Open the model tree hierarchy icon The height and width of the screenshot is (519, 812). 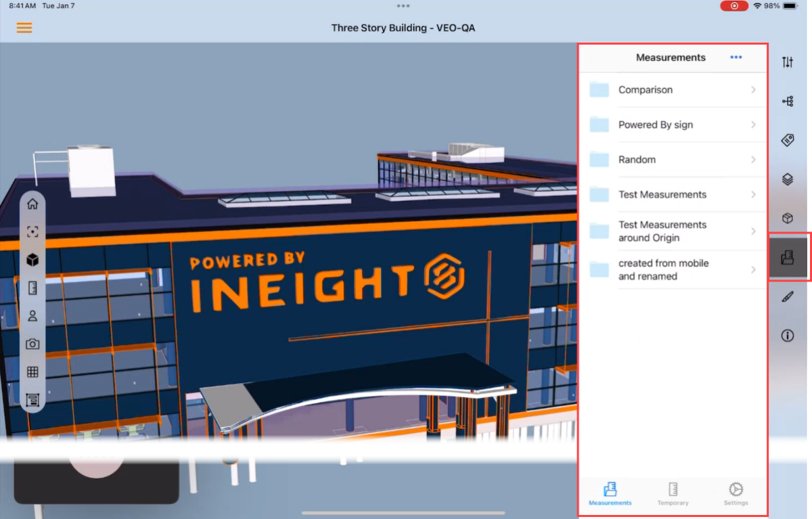[788, 101]
